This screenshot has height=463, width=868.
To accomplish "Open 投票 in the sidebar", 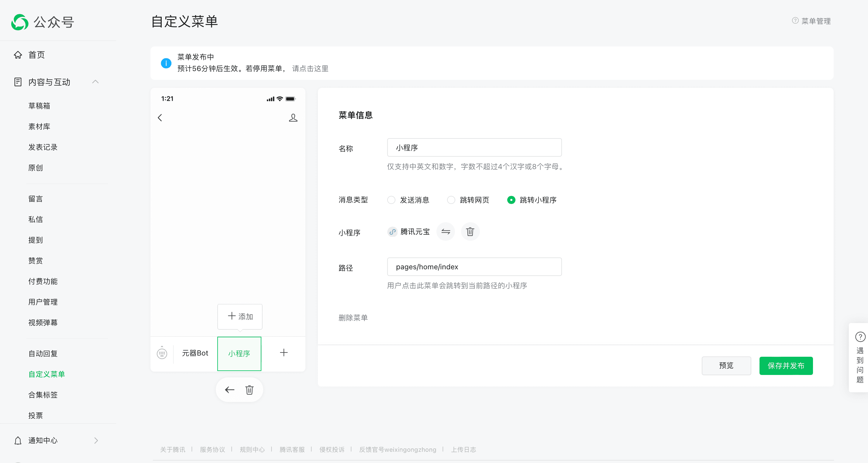I will [x=35, y=416].
